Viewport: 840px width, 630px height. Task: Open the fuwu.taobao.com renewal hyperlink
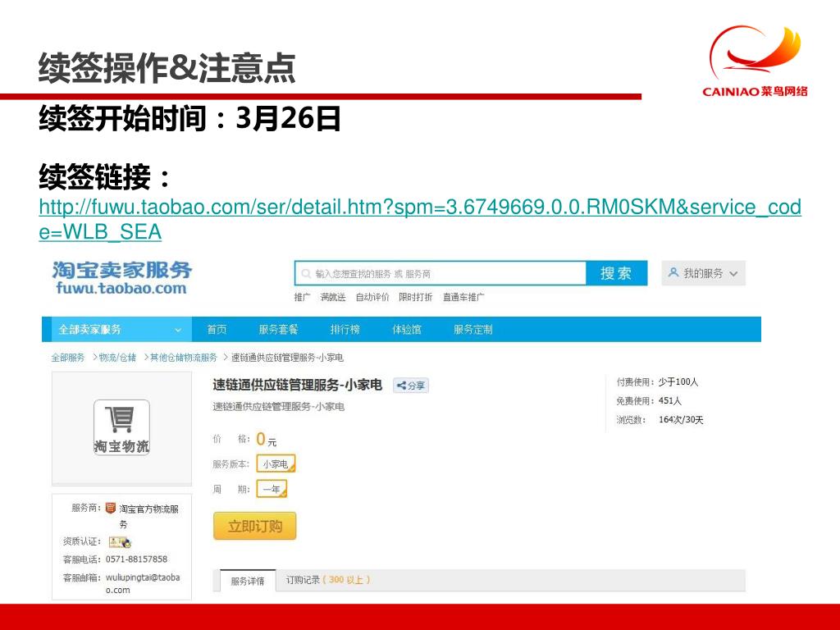point(420,219)
